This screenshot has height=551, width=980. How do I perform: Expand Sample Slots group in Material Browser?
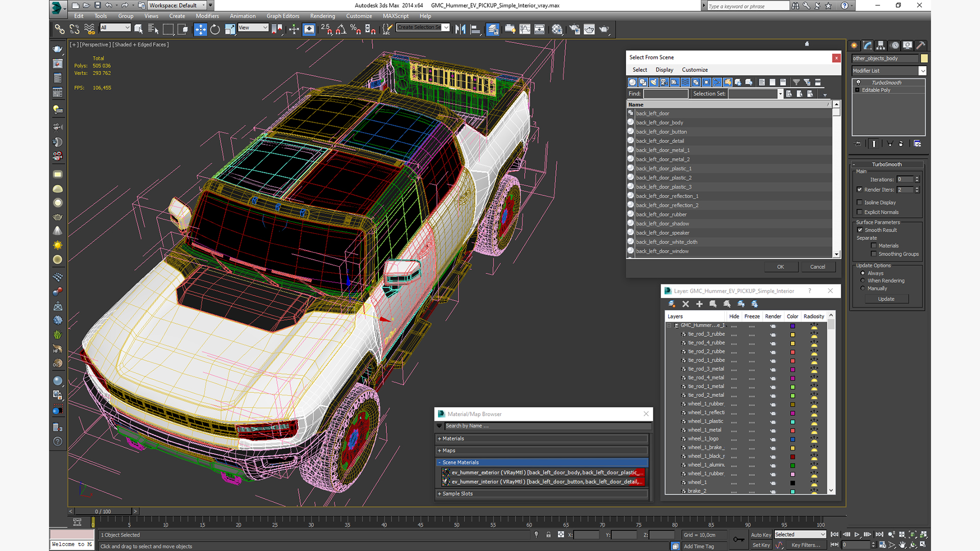543,494
